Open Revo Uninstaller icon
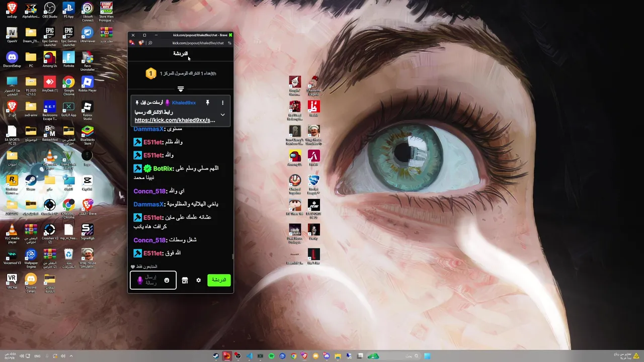The height and width of the screenshot is (362, 644). point(88,61)
